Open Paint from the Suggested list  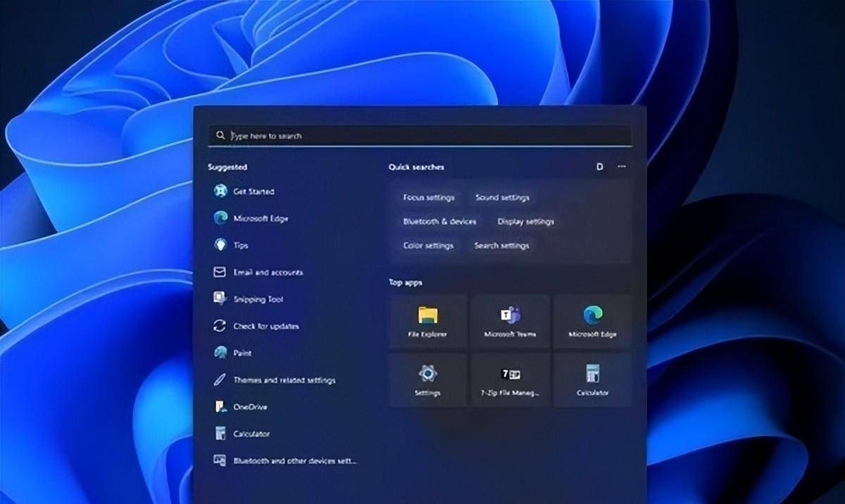(x=232, y=353)
